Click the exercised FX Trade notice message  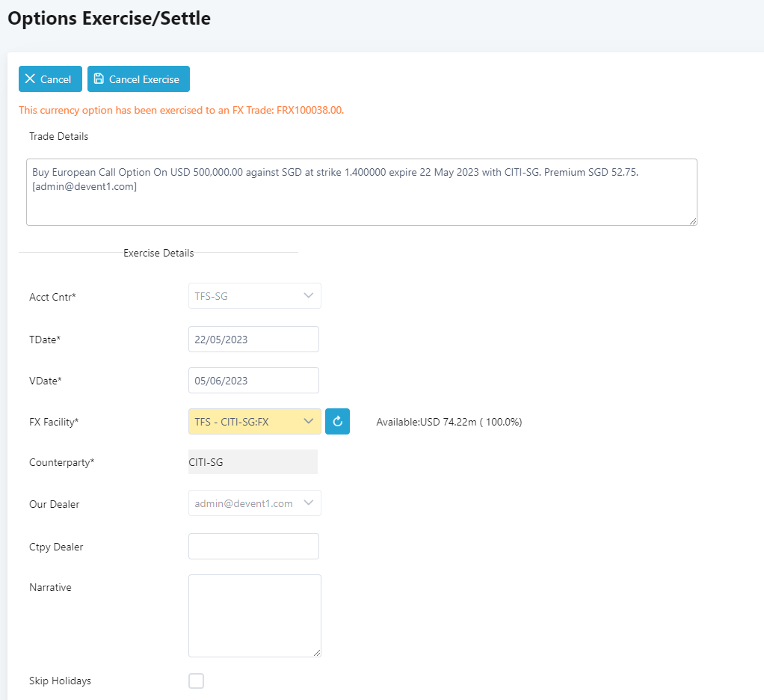[181, 111]
